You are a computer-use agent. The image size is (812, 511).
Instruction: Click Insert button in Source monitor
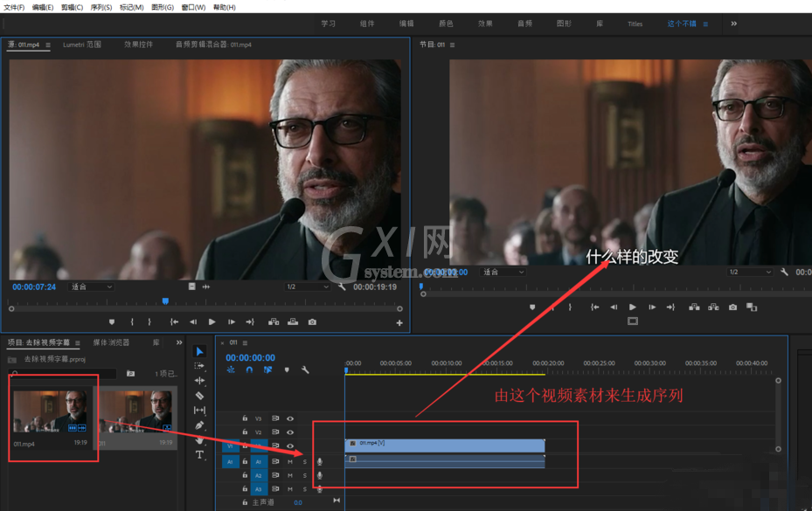tap(274, 322)
